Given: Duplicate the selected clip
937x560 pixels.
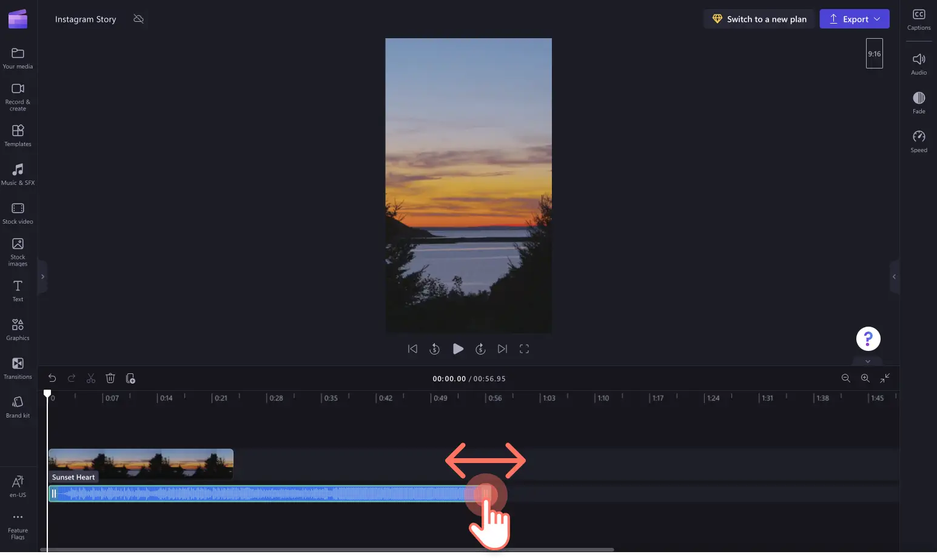Looking at the screenshot, I should tap(130, 378).
